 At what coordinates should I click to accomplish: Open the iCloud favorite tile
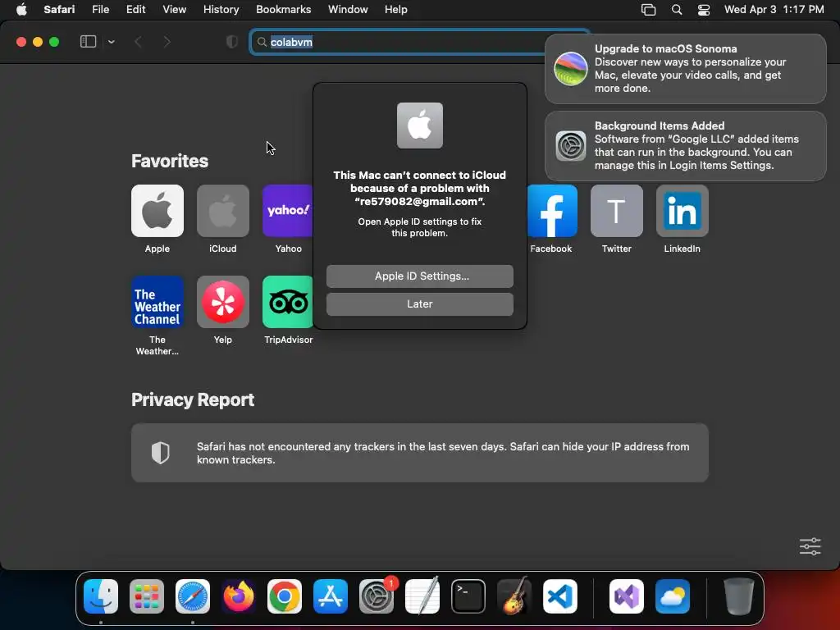click(223, 211)
